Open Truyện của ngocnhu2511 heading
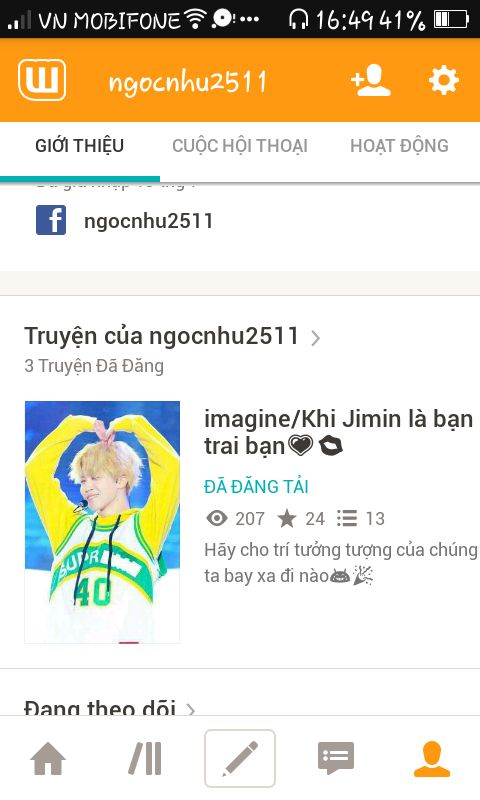 (161, 336)
